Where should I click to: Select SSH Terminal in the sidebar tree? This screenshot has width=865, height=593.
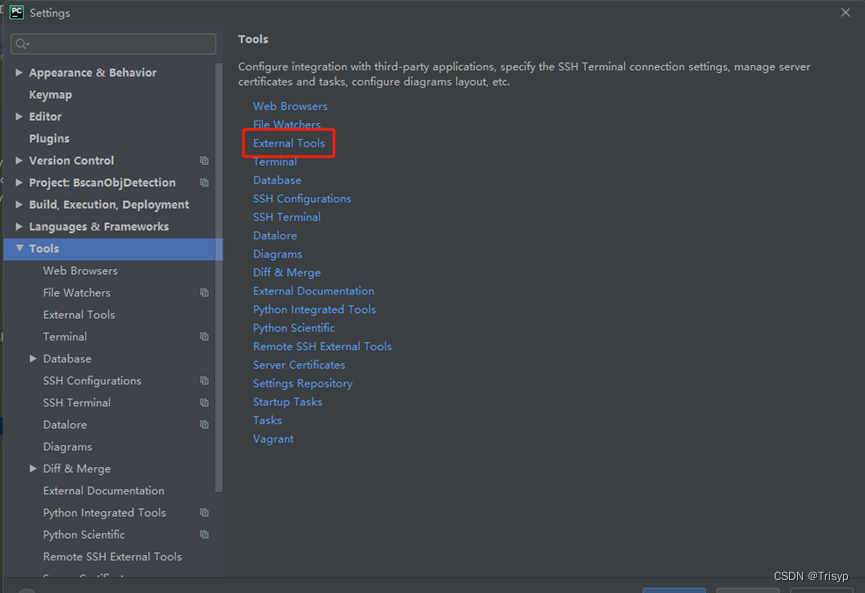77,403
